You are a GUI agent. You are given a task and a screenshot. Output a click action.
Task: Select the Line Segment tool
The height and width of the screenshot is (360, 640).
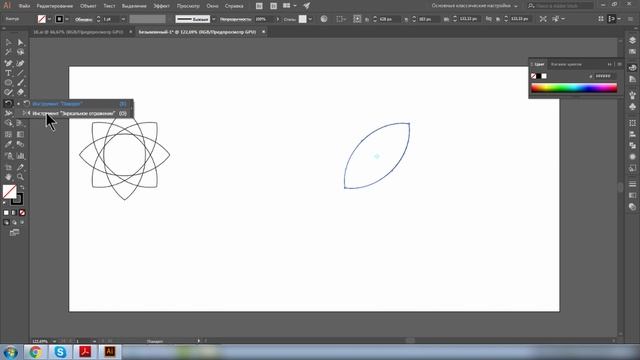point(20,73)
